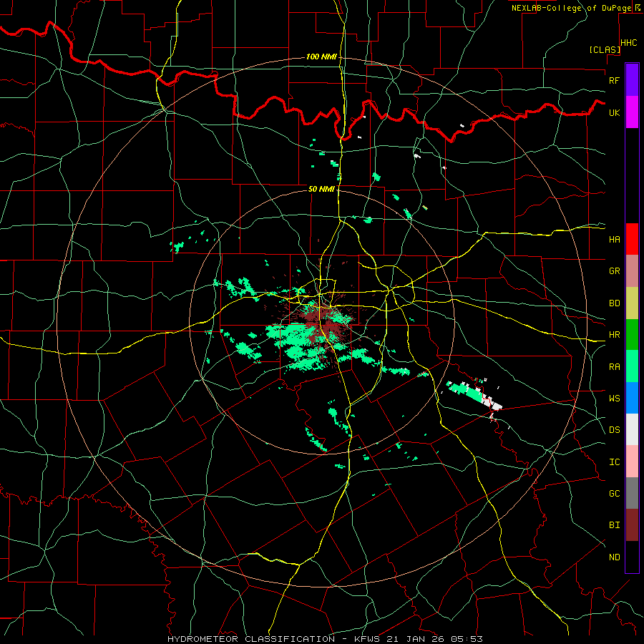Click the 21 JAN 26 date stamp
The height and width of the screenshot is (644, 644).
click(x=415, y=639)
